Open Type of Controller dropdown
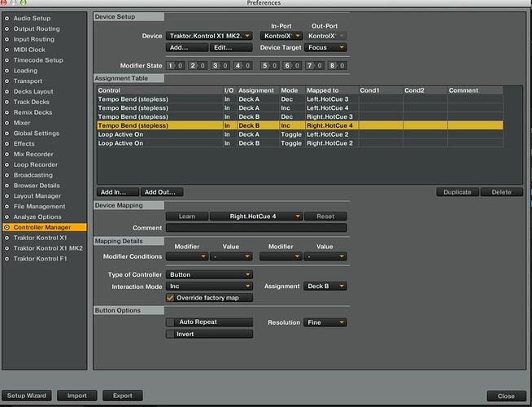Viewport: 532px width, 407px height. pyautogui.click(x=209, y=274)
